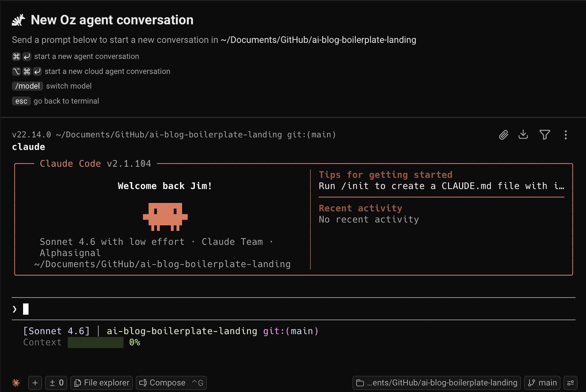Click the download block output icon

point(523,134)
